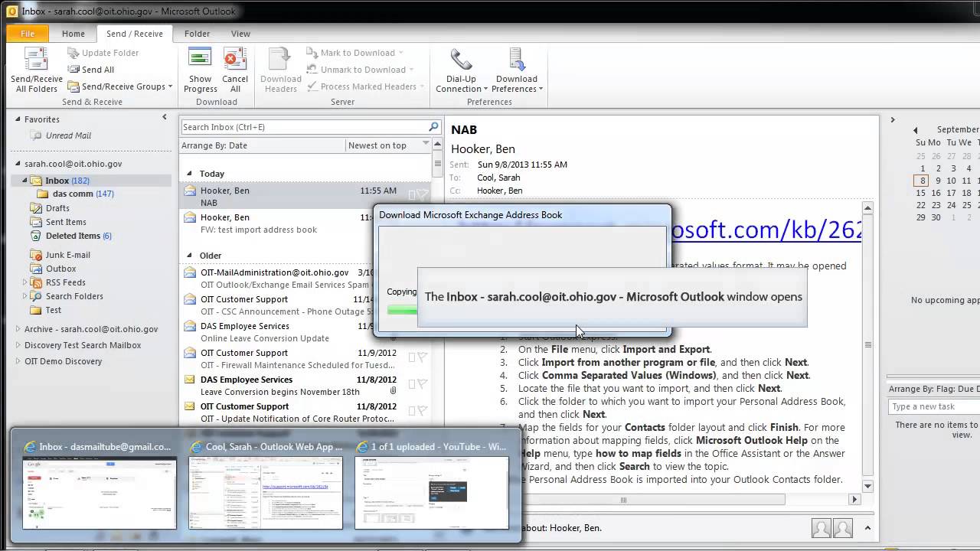Click Update Folder button
This screenshot has width=980, height=551.
point(103,53)
